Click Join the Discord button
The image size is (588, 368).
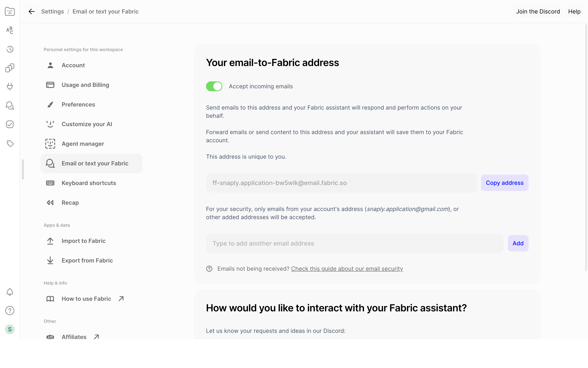(538, 11)
